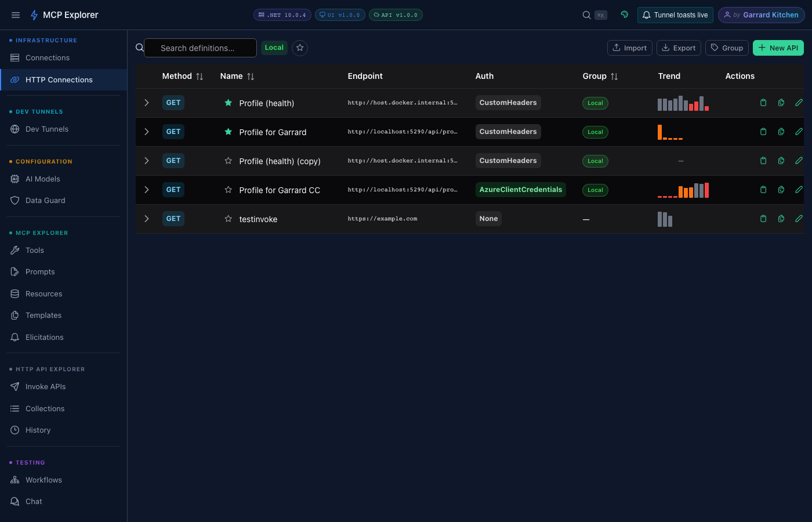The height and width of the screenshot is (522, 812).
Task: Click the clipboard icon for Profile (health)
Action: [763, 103]
